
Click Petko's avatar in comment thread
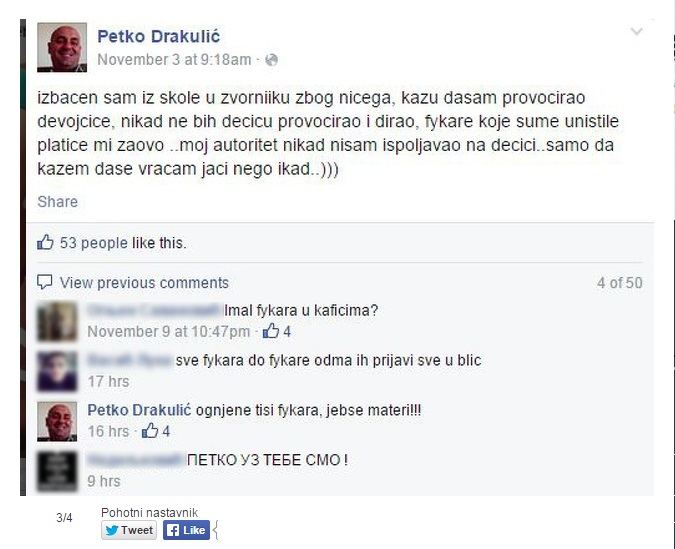57,422
